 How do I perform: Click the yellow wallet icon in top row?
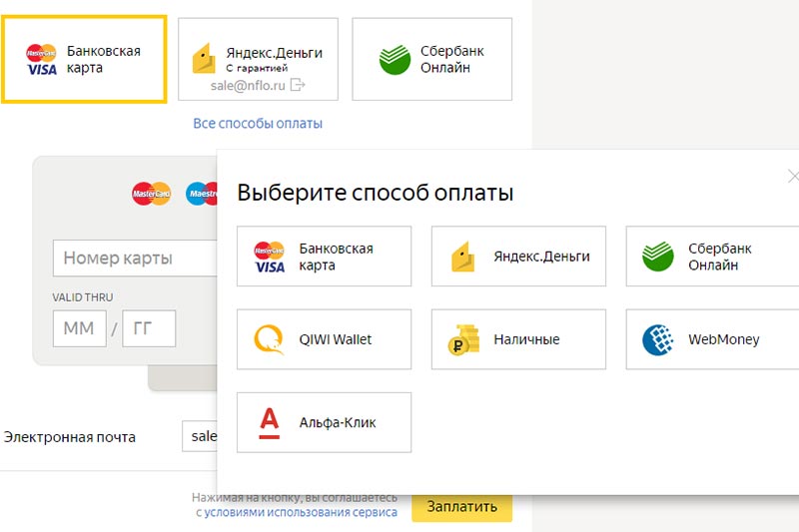204,59
